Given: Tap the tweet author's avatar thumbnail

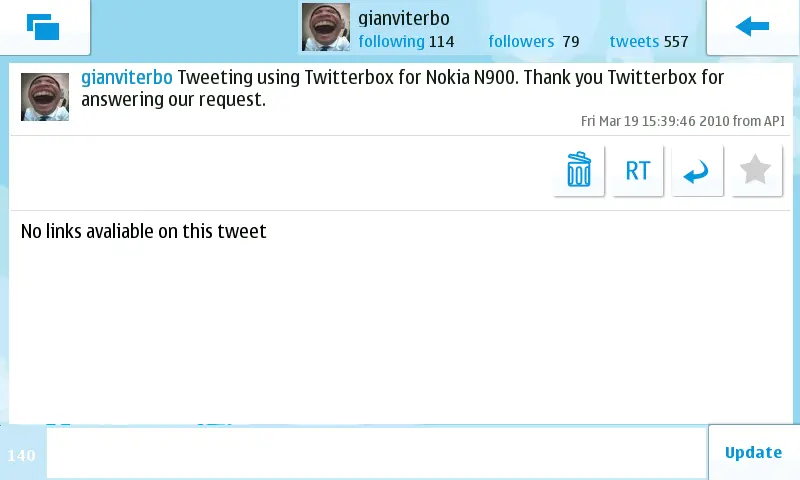Looking at the screenshot, I should click(x=45, y=97).
